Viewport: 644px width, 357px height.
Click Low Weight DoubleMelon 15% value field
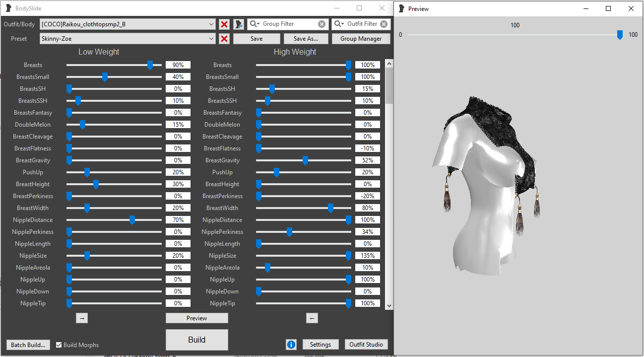(x=178, y=125)
